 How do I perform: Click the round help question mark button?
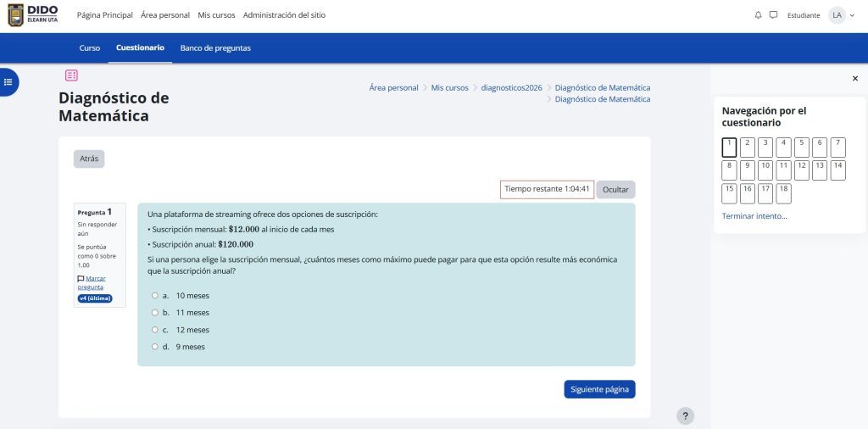pos(686,415)
